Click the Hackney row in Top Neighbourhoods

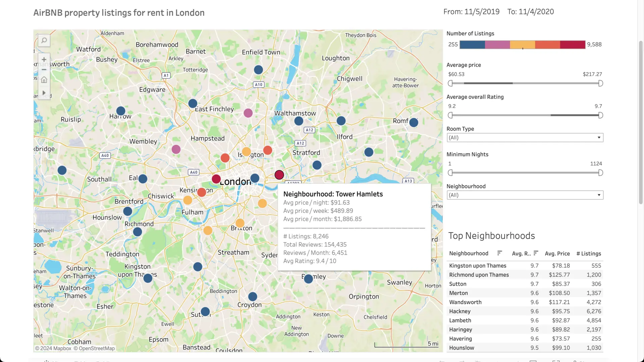[x=460, y=311]
